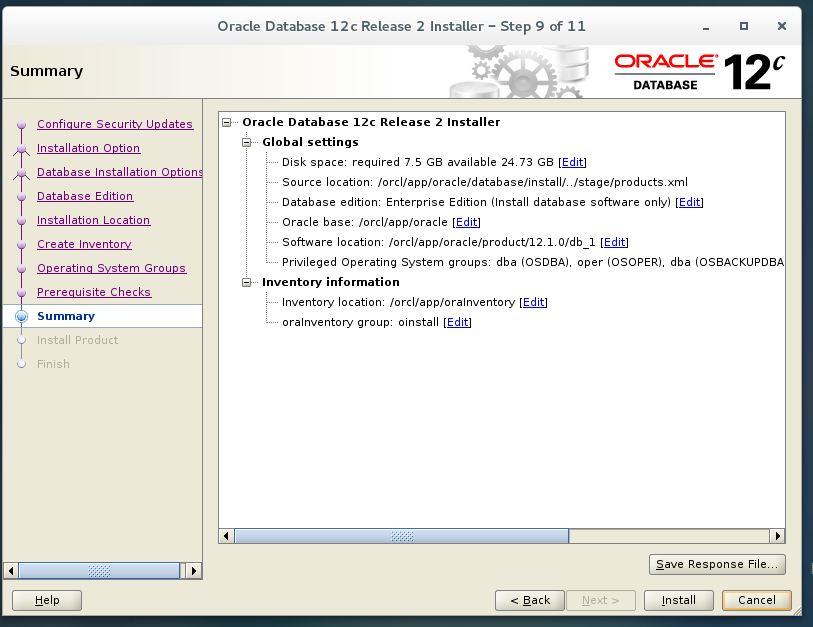
Task: Collapse the Inventory information section
Action: [x=246, y=282]
